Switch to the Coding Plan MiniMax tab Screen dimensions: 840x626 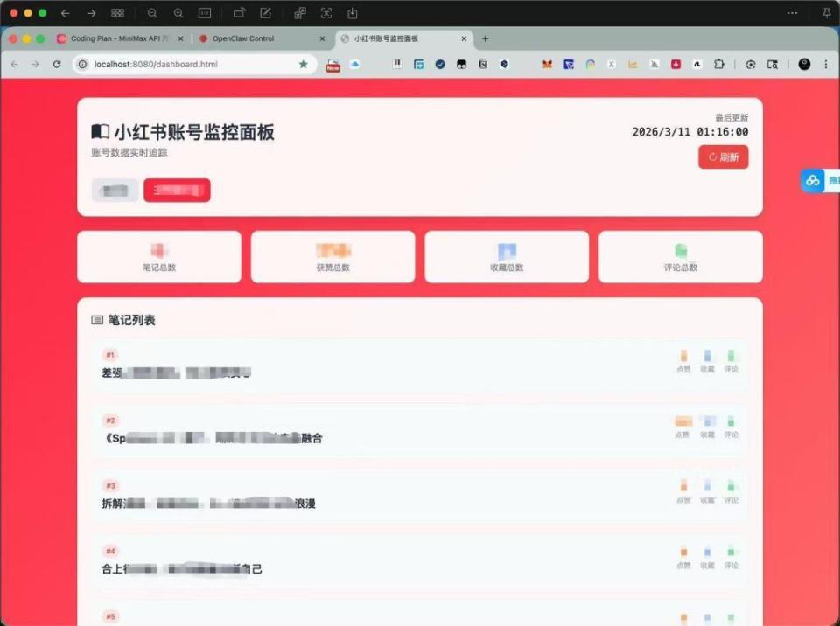click(x=118, y=38)
